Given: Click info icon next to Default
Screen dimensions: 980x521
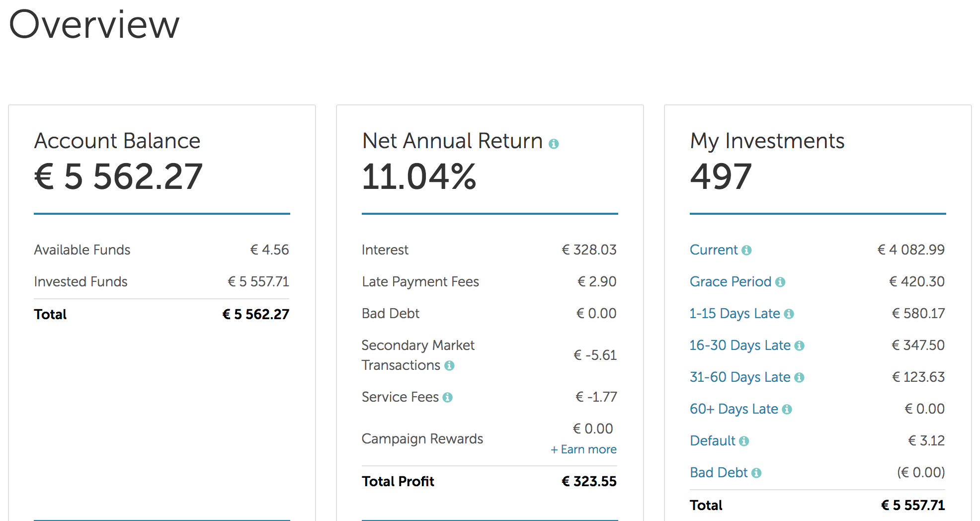Looking at the screenshot, I should (x=744, y=441).
